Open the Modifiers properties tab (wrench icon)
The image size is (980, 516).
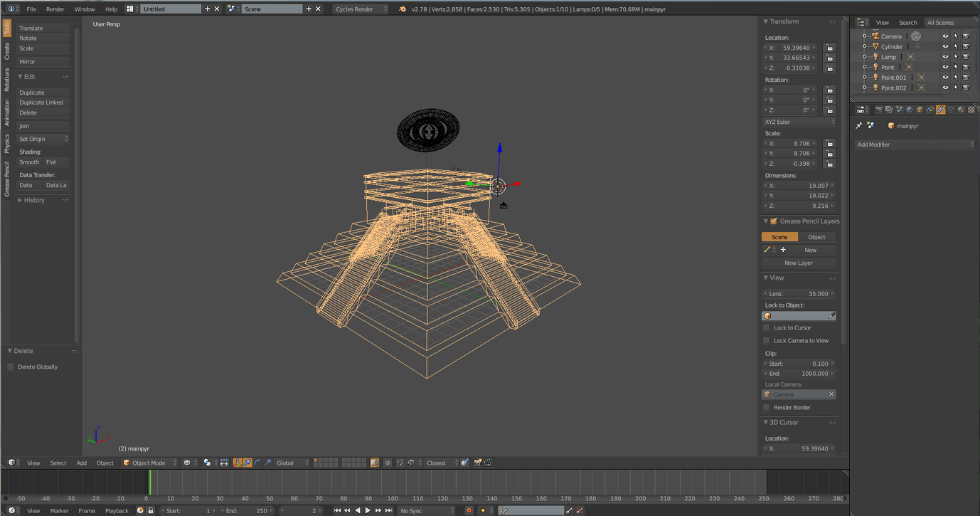(x=940, y=110)
